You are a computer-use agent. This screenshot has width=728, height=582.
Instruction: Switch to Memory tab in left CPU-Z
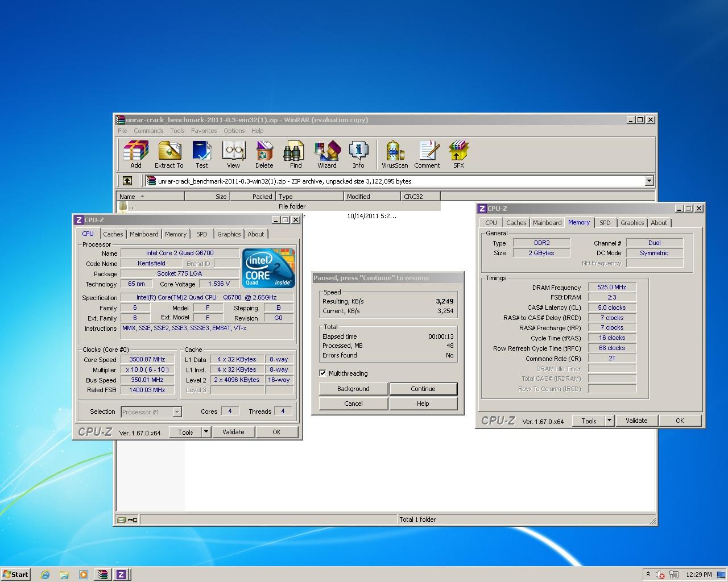(x=176, y=234)
